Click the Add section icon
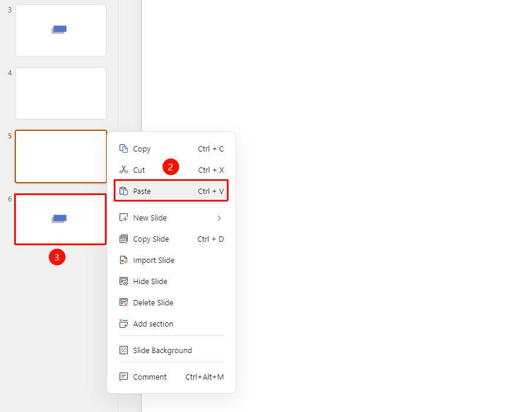 coord(124,324)
